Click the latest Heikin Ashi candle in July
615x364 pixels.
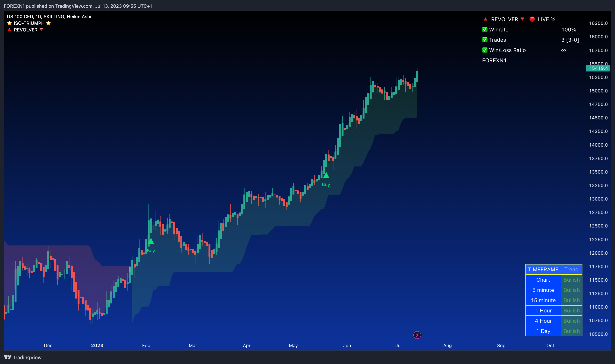417,76
